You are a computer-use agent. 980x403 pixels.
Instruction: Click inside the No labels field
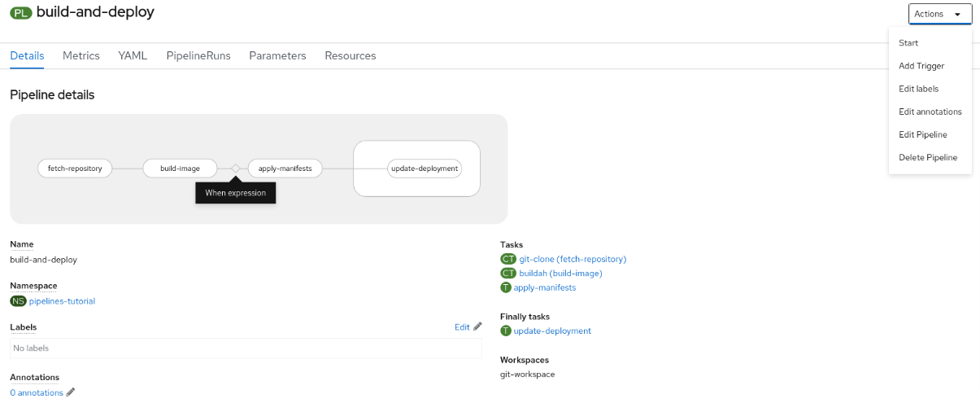click(x=244, y=348)
